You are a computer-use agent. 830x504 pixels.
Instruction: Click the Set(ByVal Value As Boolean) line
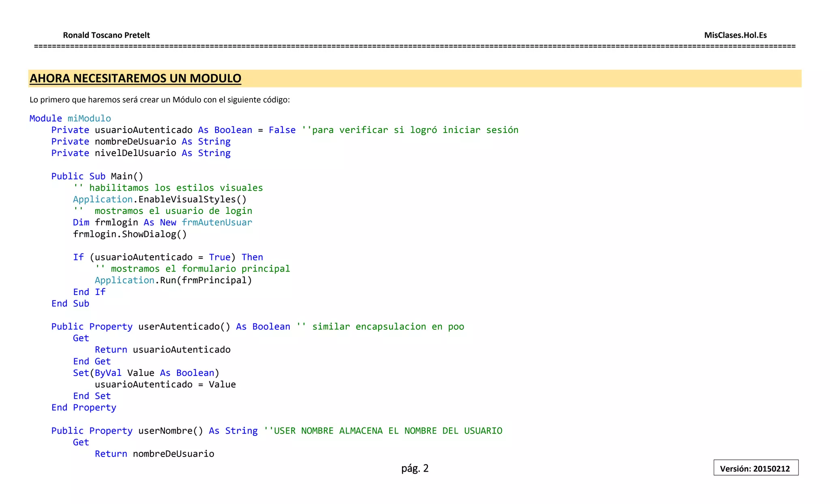coord(146,373)
